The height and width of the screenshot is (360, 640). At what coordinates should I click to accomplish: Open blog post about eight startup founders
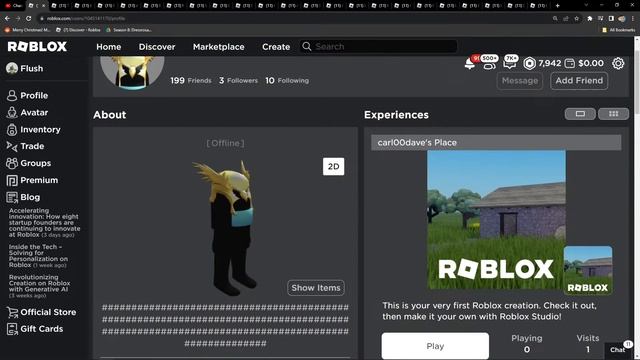tap(44, 222)
